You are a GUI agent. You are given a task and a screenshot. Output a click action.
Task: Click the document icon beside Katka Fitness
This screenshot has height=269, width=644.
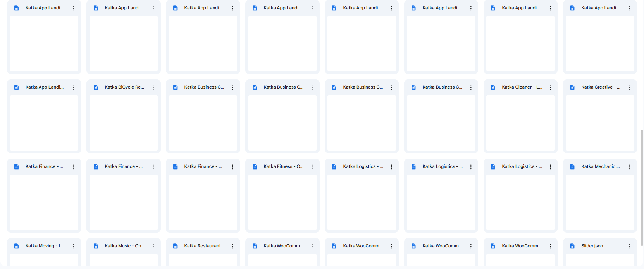[x=255, y=167]
